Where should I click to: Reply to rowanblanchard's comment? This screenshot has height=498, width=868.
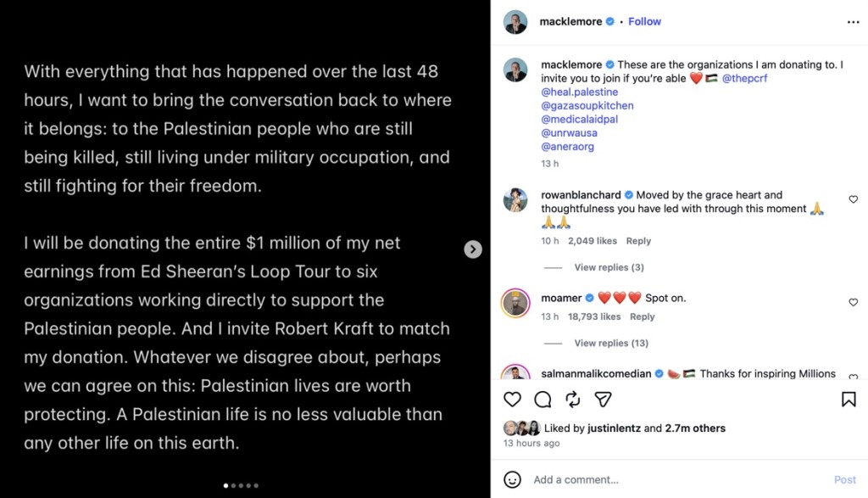638,241
